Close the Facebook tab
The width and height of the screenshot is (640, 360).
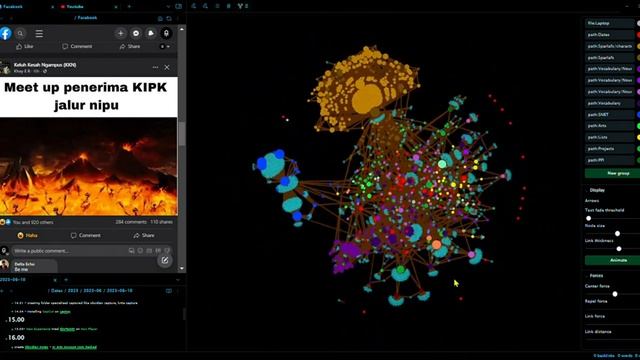coord(53,7)
